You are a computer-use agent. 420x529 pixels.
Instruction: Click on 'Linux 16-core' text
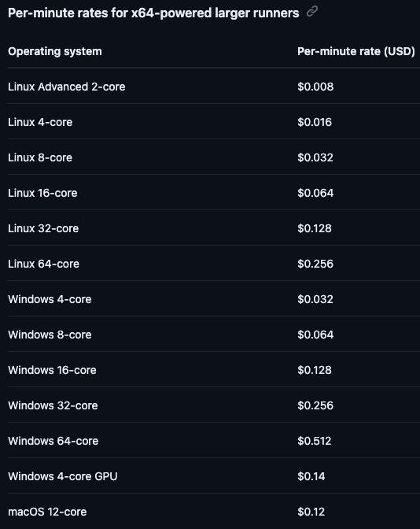[42, 193]
